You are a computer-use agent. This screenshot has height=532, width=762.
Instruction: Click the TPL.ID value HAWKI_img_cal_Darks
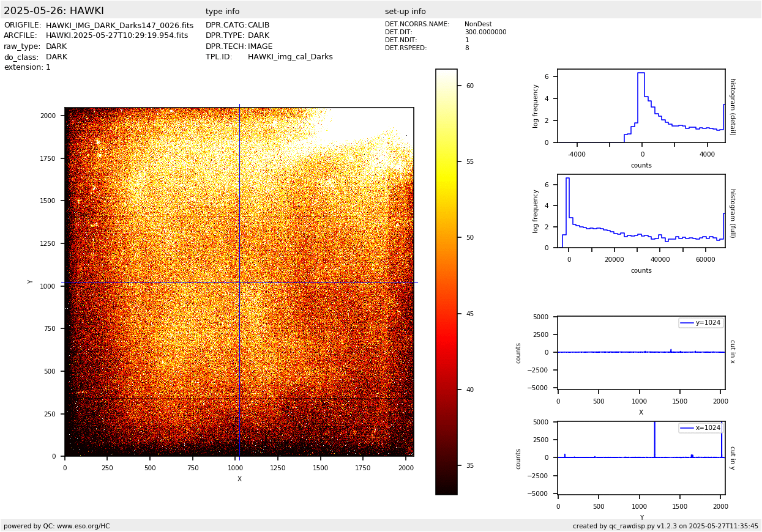tap(290, 57)
